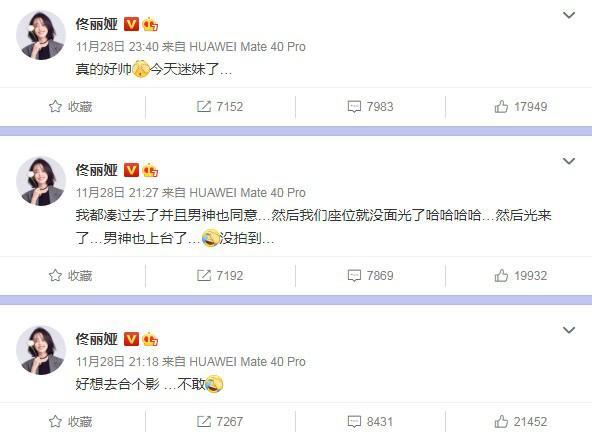The image size is (592, 432).
Task: Click the crown member badge on third post
Action: 150,339
